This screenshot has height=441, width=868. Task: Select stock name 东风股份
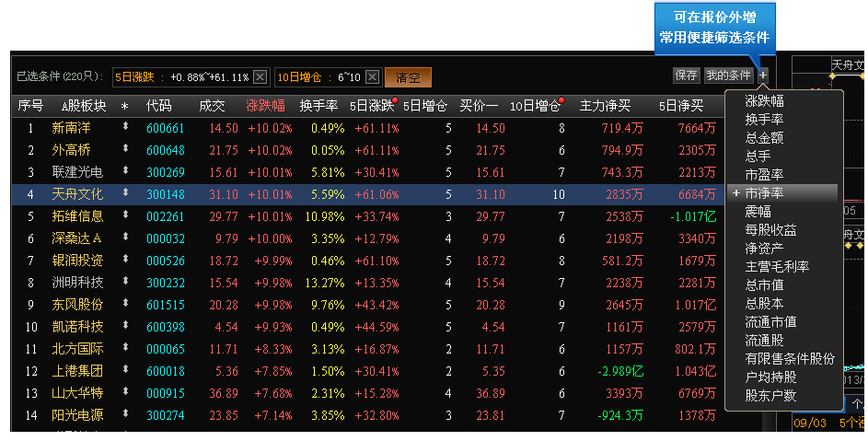tap(77, 305)
